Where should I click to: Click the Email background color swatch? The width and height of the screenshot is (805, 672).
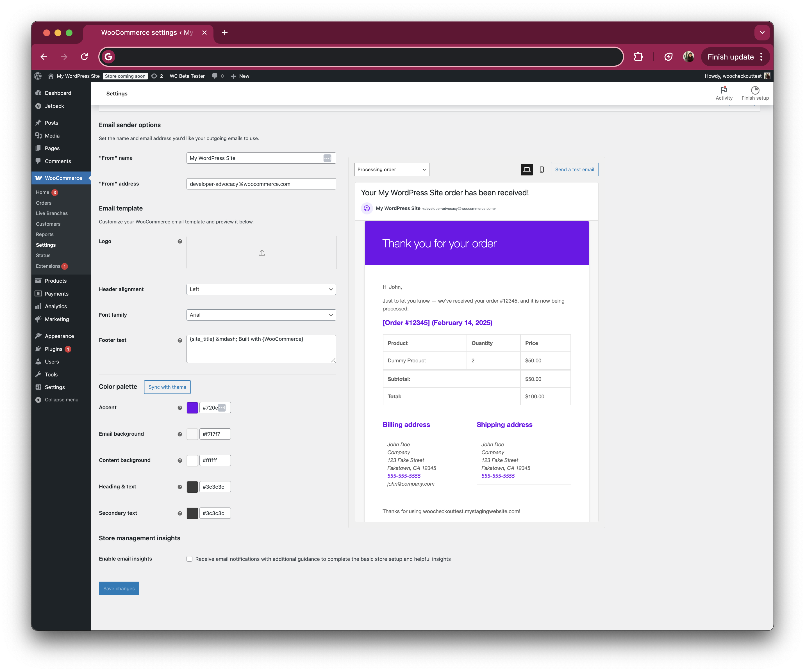[x=192, y=434]
